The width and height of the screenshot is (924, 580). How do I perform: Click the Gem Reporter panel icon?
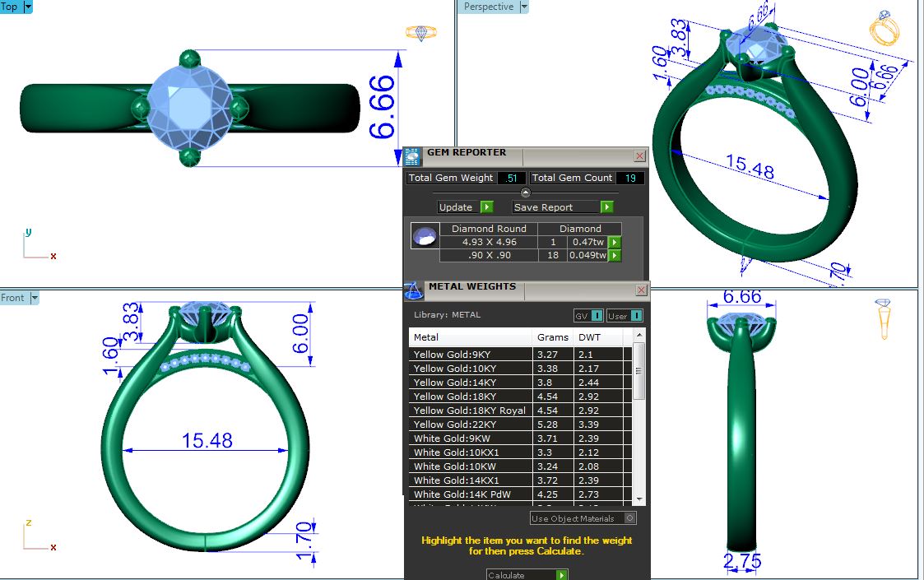pos(412,156)
